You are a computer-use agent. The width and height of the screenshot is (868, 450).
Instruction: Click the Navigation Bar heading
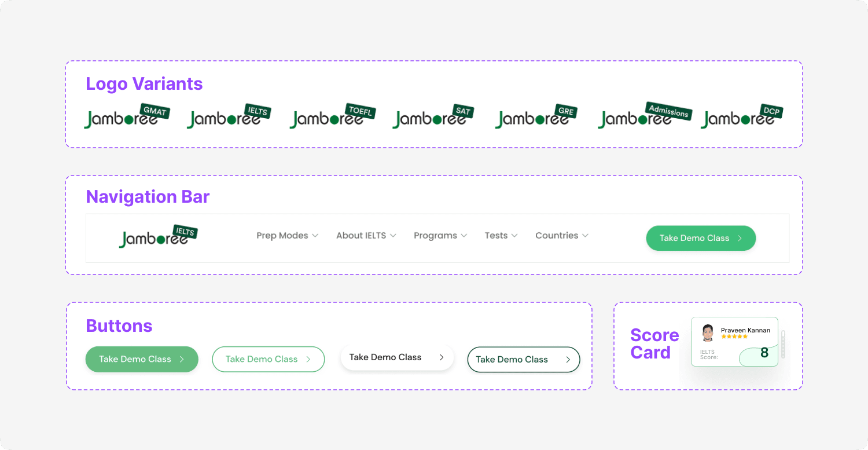[x=148, y=197]
